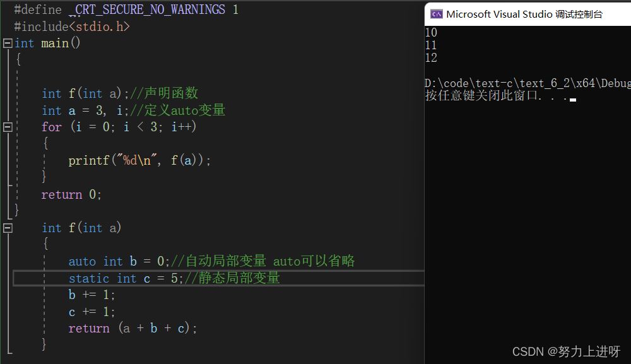Image resolution: width=631 pixels, height=364 pixels.
Task: Click the static int c = 5; declaration
Action: pos(126,278)
